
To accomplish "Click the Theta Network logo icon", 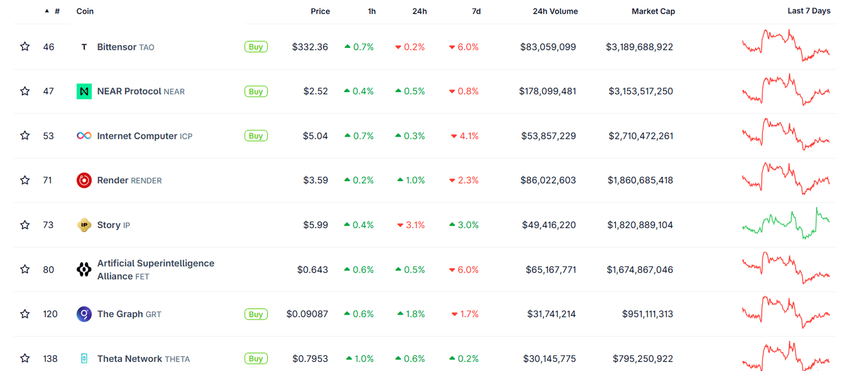I will tap(84, 359).
